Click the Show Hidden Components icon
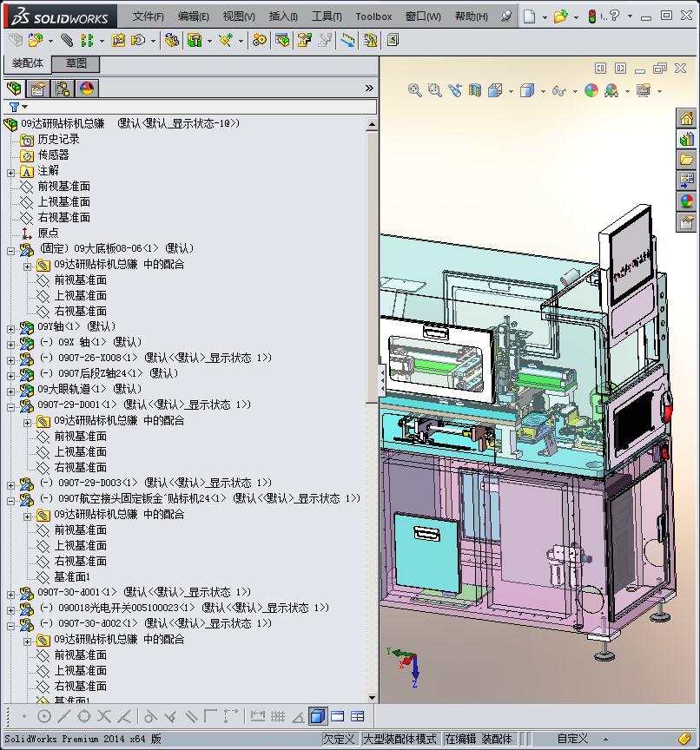Viewport: 700px width, 750px height. coord(172,40)
